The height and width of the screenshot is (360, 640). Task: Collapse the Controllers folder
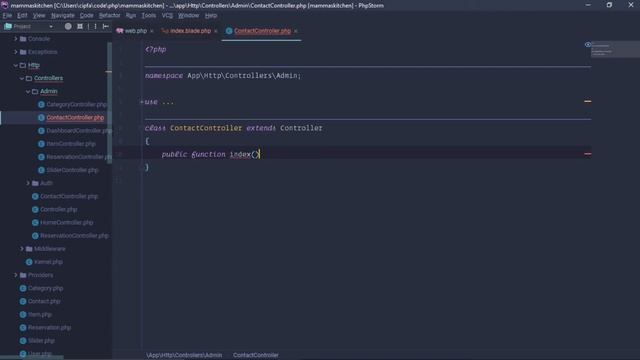22,78
